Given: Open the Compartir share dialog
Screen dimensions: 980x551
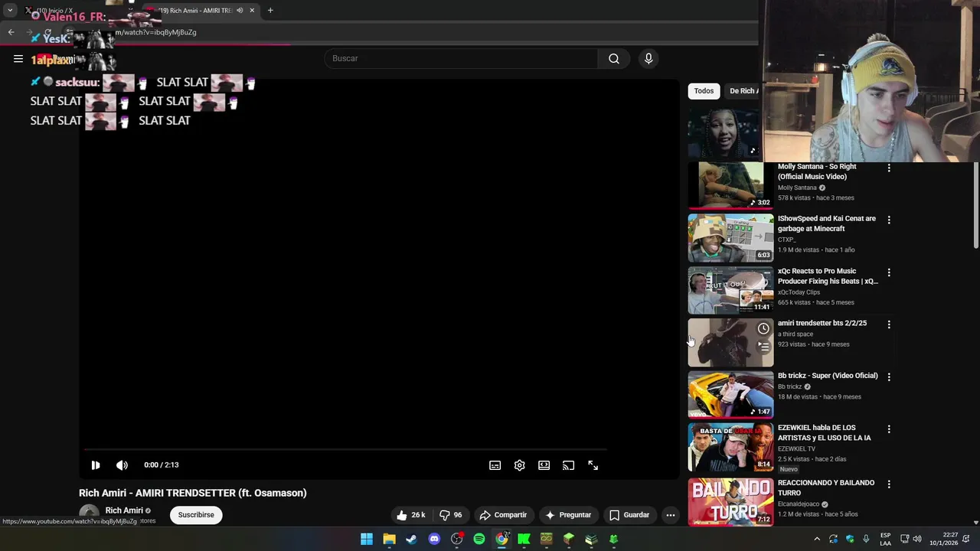Looking at the screenshot, I should (503, 515).
